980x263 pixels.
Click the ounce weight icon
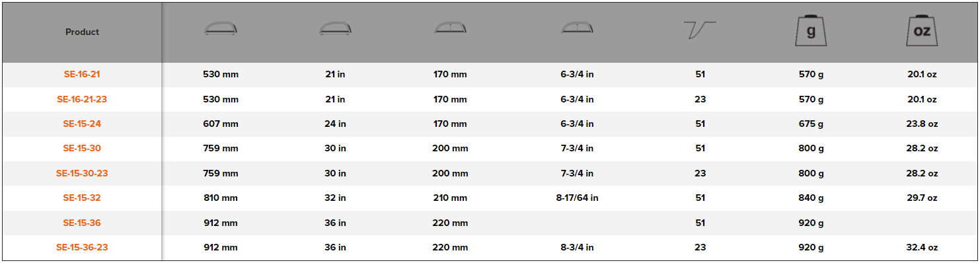(922, 31)
